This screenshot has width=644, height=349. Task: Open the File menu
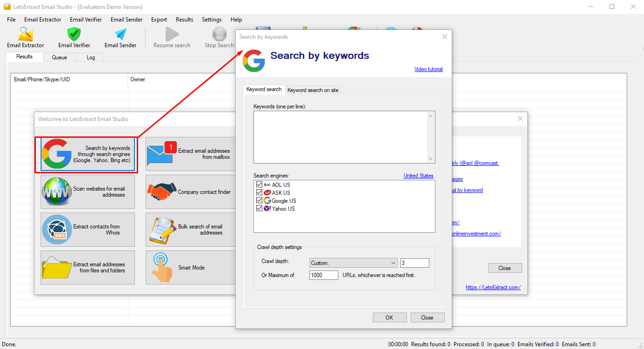point(11,20)
